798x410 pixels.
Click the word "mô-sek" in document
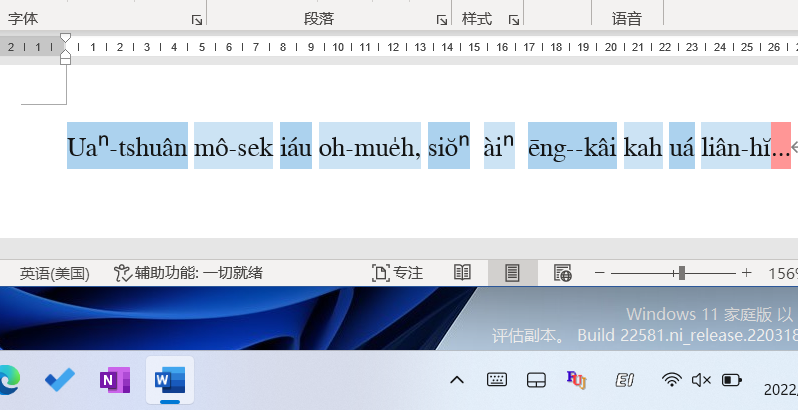point(233,148)
